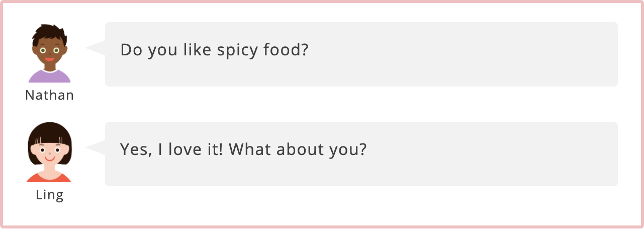Click Nathan's purple shirt in avatar
644x229 pixels.
49,77
